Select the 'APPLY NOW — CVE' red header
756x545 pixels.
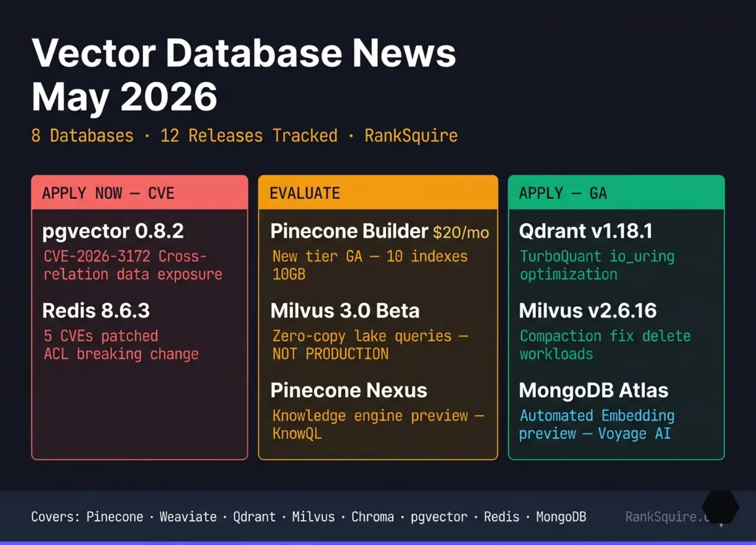pos(140,192)
